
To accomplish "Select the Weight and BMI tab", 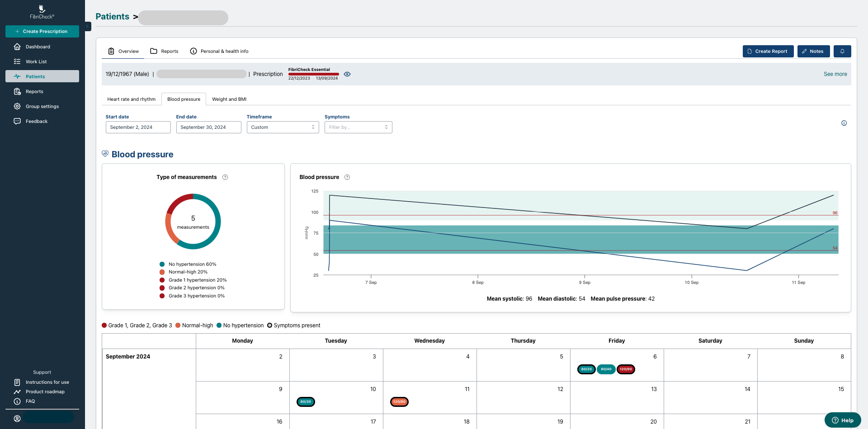I will (229, 99).
